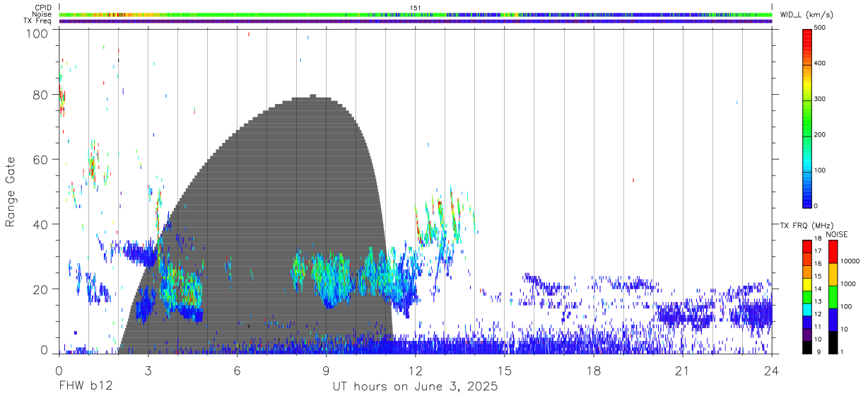
Task: Click the TX frequency legend label '18'
Action: (819, 239)
